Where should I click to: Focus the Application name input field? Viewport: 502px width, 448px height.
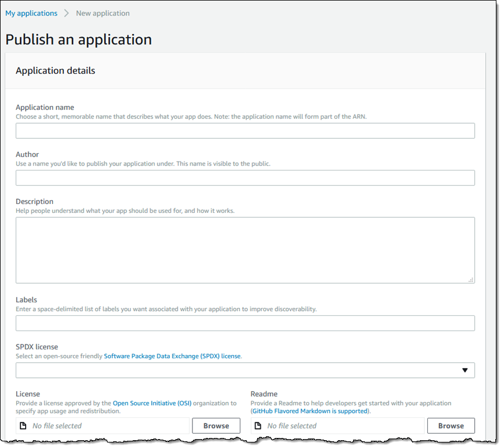click(x=245, y=131)
